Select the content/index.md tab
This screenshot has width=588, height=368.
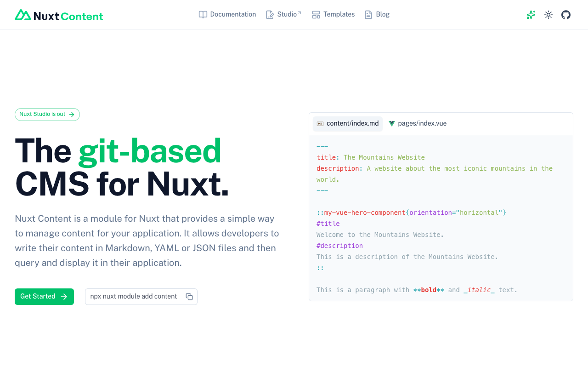pos(347,123)
